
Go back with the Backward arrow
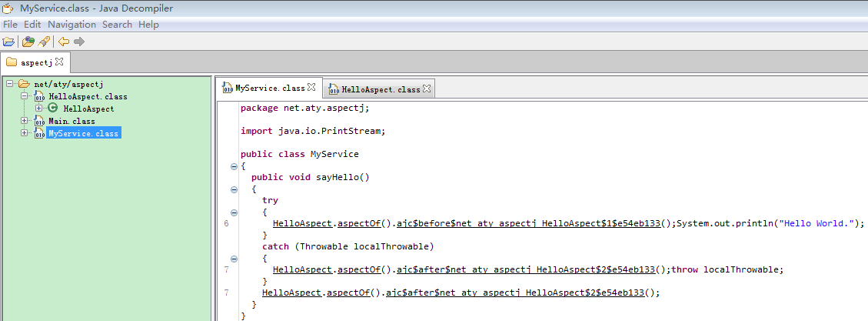(x=64, y=42)
